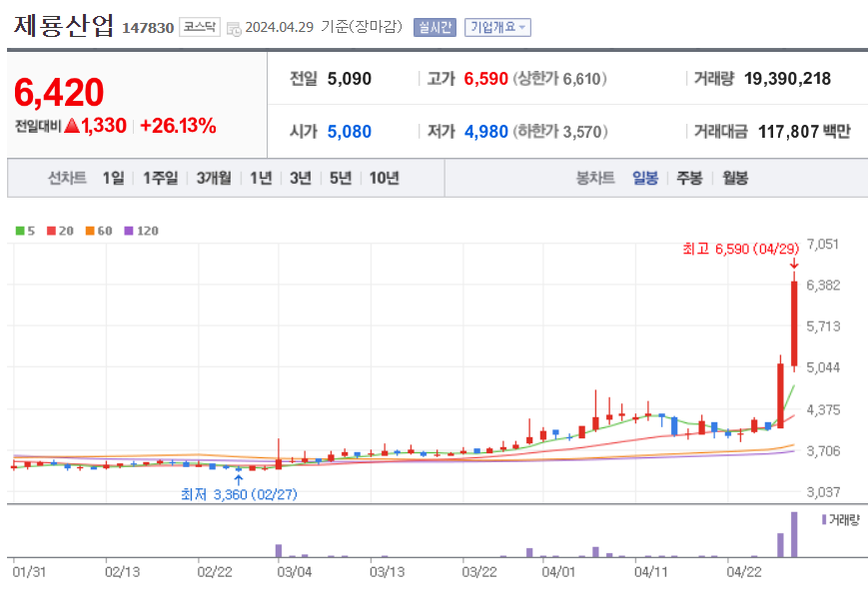Click the 제룡산업 stock name

[x=64, y=26]
